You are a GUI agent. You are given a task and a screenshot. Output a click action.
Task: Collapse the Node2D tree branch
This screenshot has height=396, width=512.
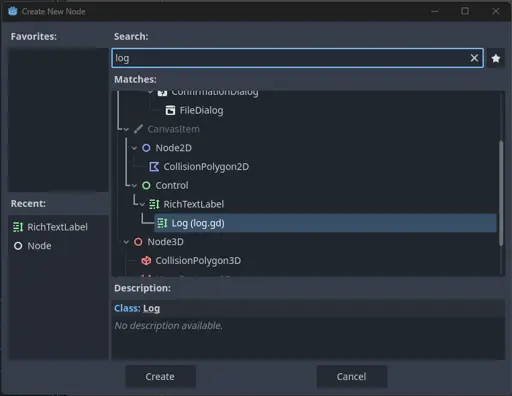click(134, 148)
